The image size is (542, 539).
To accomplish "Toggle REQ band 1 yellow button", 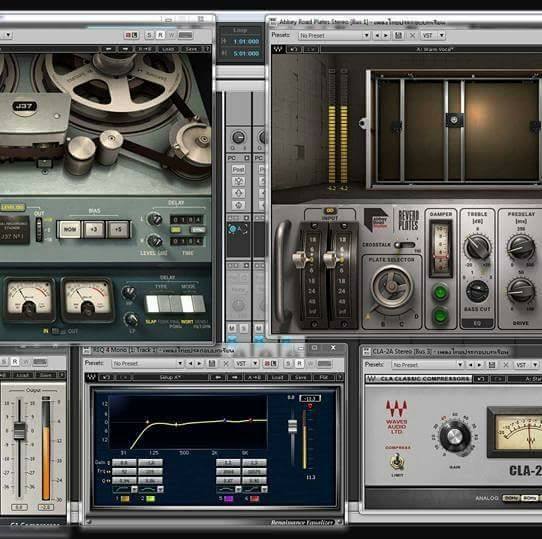I will [124, 499].
